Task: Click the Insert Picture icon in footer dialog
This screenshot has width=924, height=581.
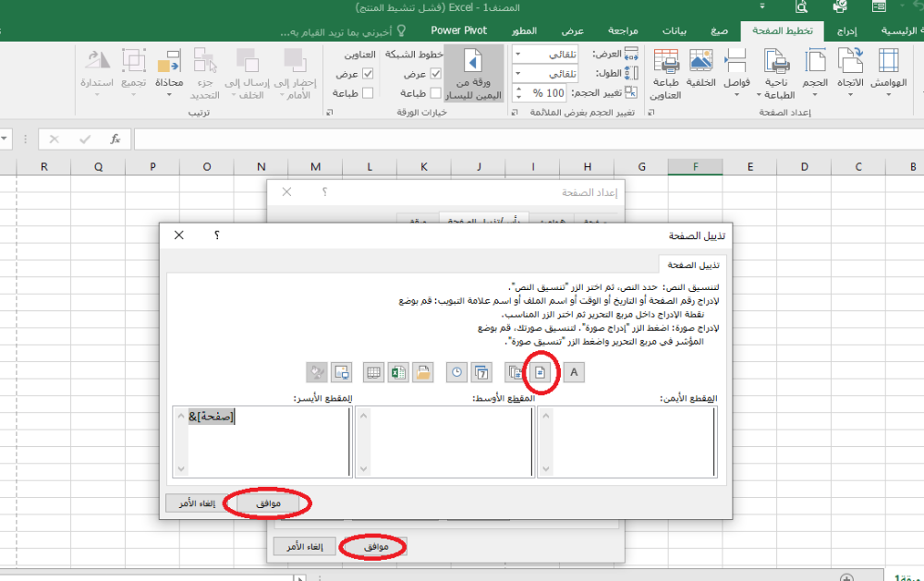Action: point(341,373)
